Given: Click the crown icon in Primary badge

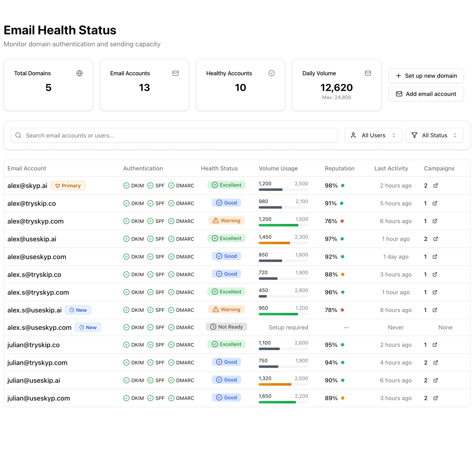Looking at the screenshot, I should click(58, 185).
